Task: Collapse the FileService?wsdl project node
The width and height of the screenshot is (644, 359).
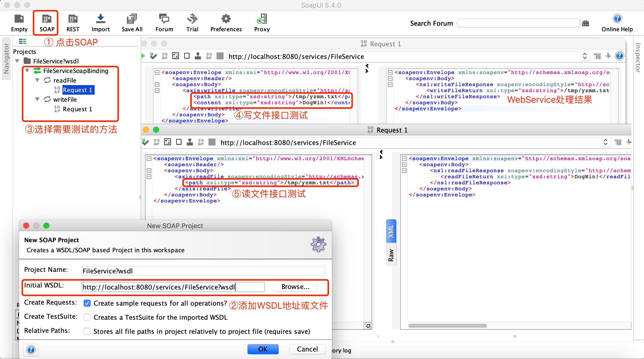Action: click(x=17, y=61)
